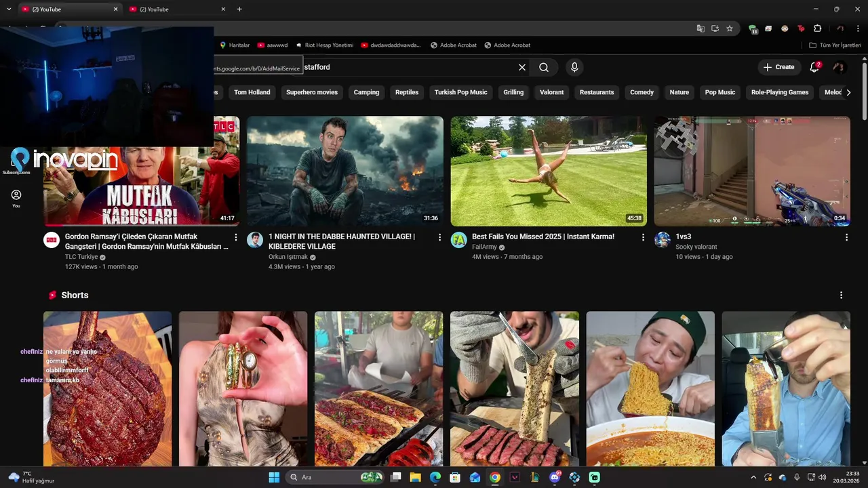Open the Riot Hesap Yönetimi bookmark
The image size is (868, 488).
tap(324, 45)
